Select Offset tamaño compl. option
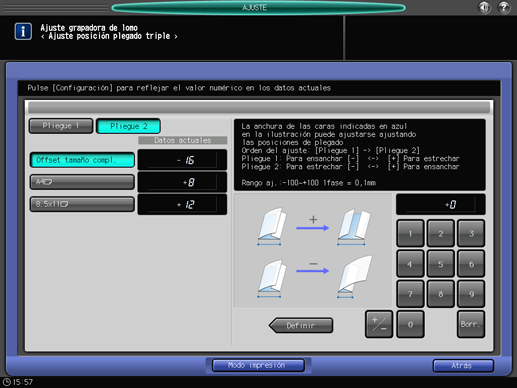Screen dimensions: 517x388 pos(82,160)
